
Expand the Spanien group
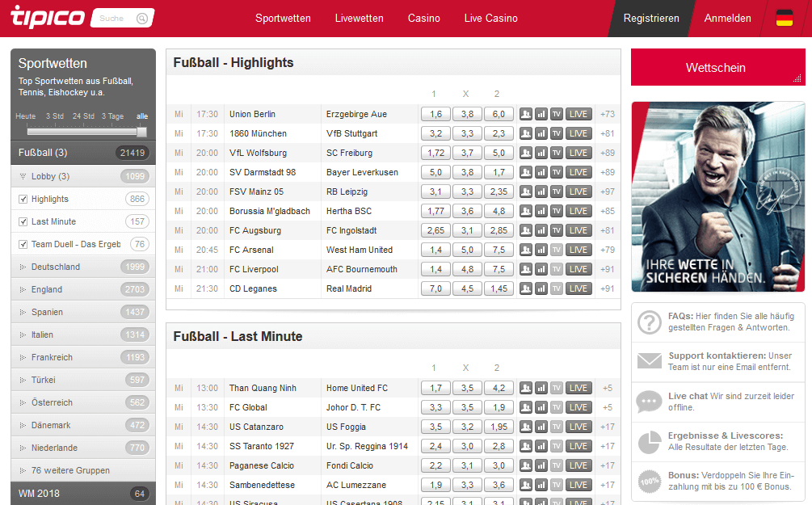(83, 313)
